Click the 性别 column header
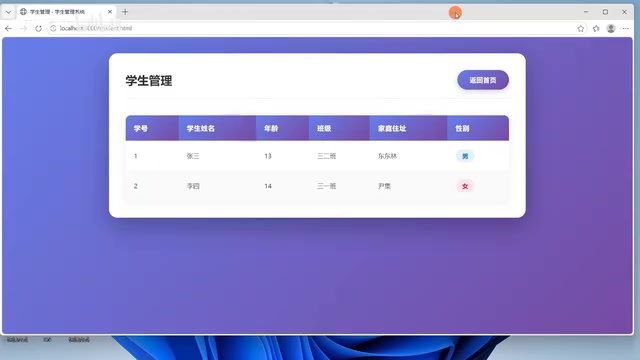Image resolution: width=640 pixels, height=360 pixels. (478, 128)
